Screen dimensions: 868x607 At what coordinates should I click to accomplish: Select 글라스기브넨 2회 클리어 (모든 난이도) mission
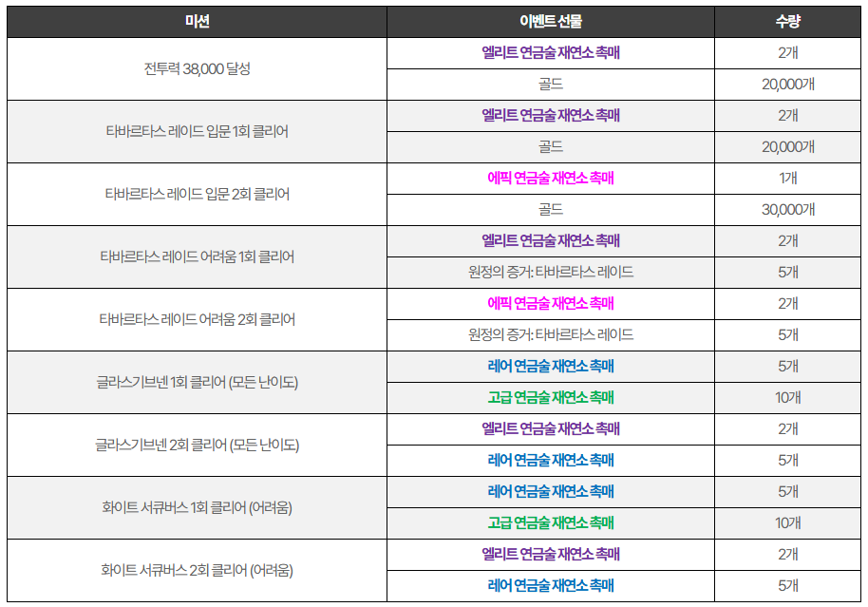click(x=197, y=445)
